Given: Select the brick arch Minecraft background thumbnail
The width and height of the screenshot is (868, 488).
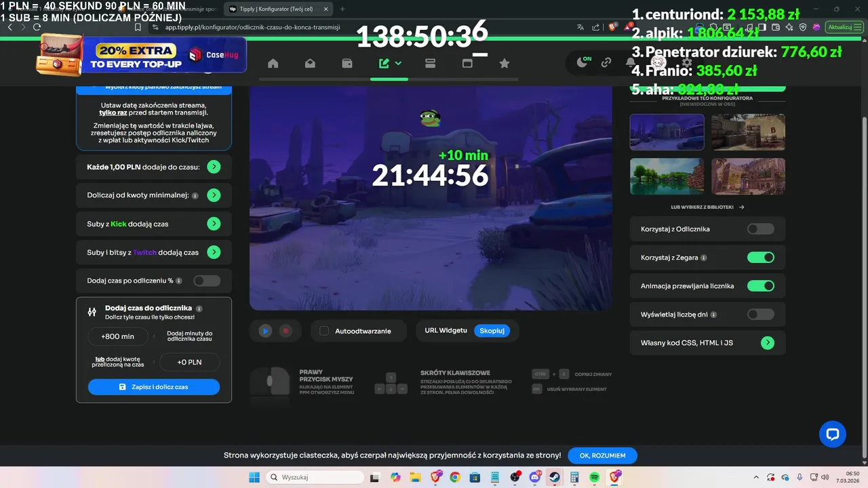Looking at the screenshot, I should click(748, 176).
